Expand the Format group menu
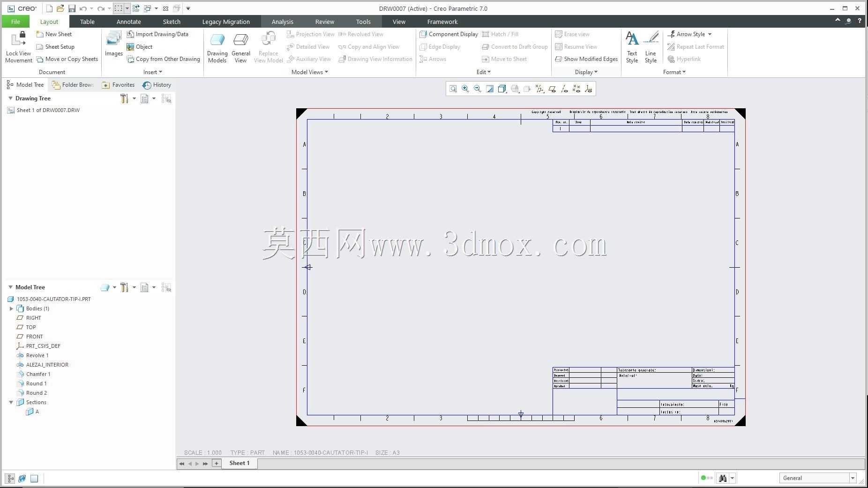This screenshot has width=868, height=488. click(674, 72)
